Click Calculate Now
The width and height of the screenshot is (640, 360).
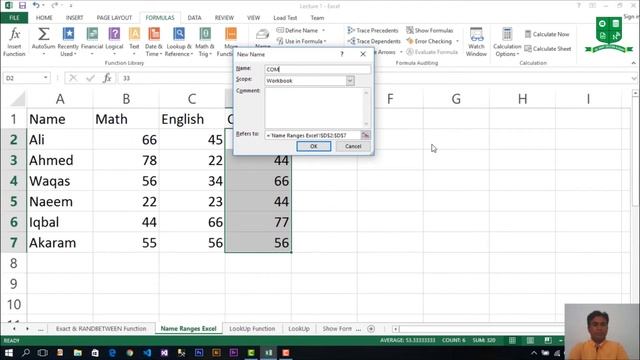point(547,34)
